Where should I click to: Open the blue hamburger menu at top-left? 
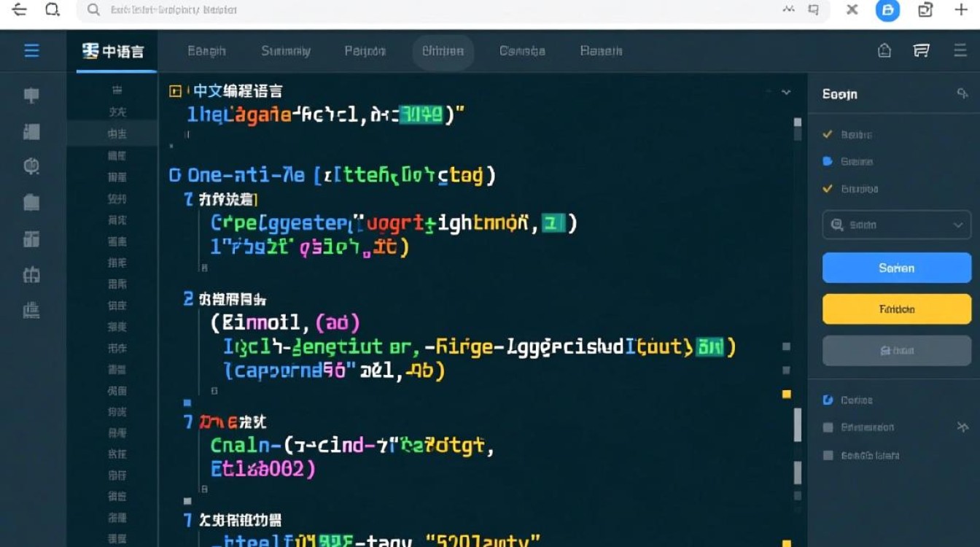pyautogui.click(x=31, y=51)
